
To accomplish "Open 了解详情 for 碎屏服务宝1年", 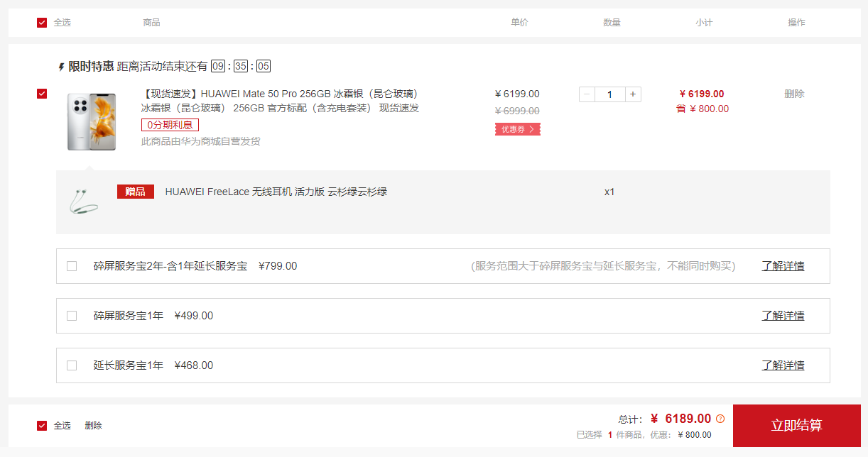I will 783,316.
